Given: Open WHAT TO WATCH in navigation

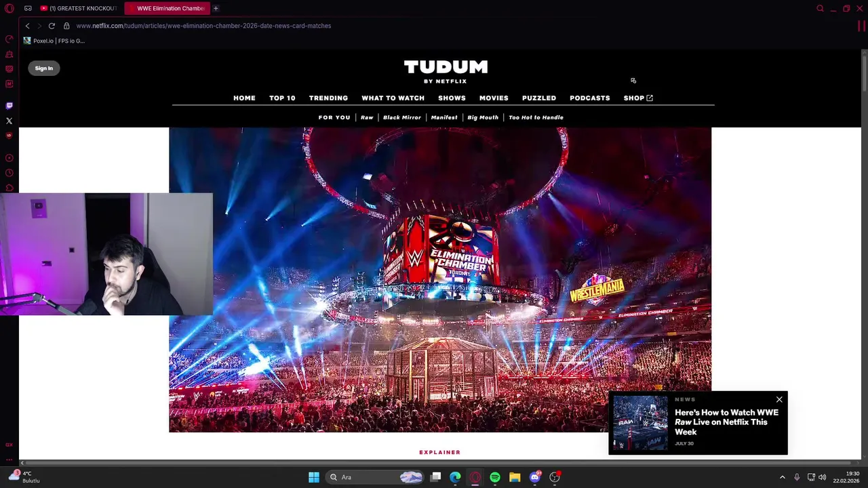Looking at the screenshot, I should (393, 98).
